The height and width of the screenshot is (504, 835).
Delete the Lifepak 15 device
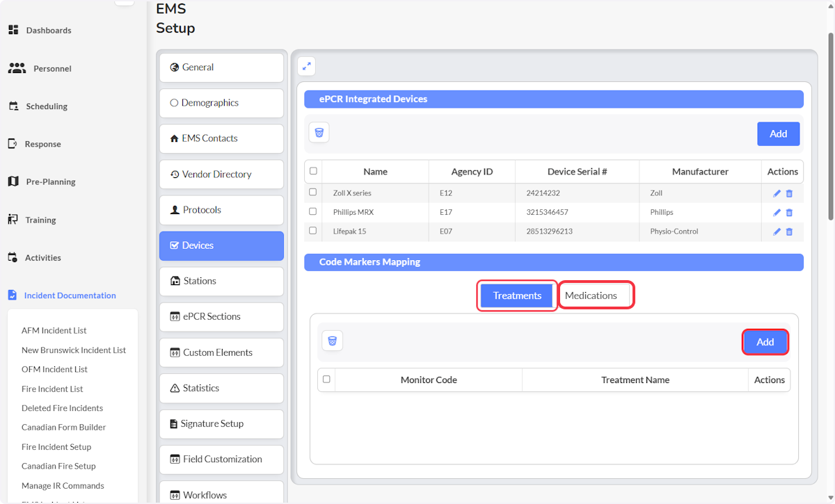[789, 231]
